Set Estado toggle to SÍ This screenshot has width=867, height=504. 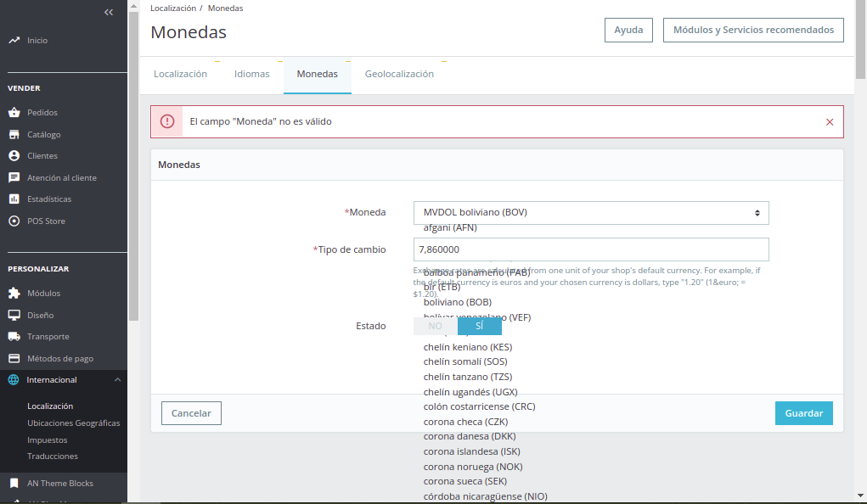coord(480,326)
